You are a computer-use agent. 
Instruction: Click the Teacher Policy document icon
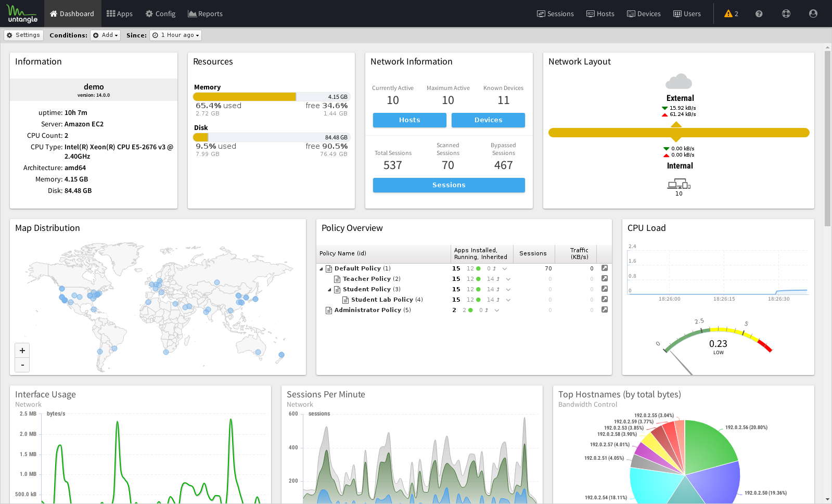point(337,279)
